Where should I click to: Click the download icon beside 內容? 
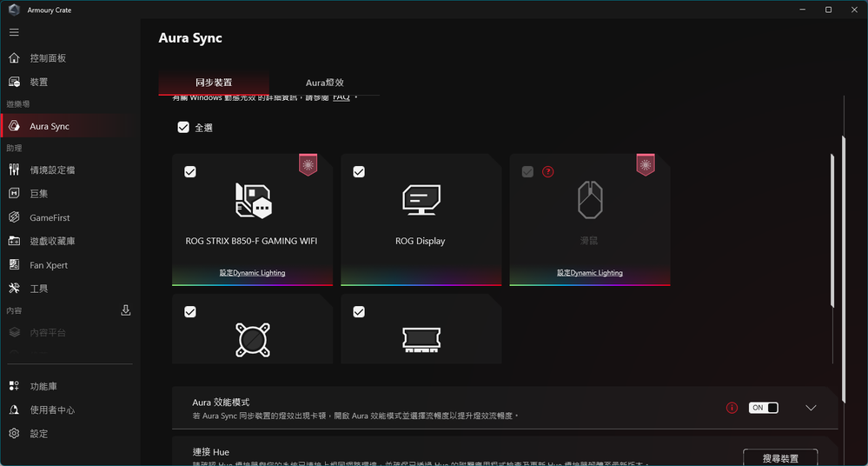coord(126,310)
